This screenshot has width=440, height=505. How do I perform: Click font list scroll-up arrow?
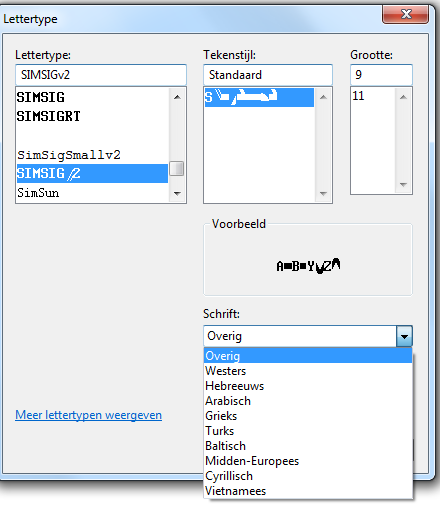point(177,97)
